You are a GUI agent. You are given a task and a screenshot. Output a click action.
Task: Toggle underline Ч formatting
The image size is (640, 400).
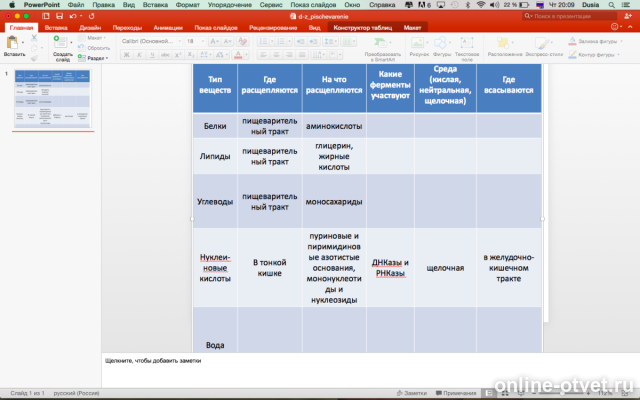click(x=152, y=55)
